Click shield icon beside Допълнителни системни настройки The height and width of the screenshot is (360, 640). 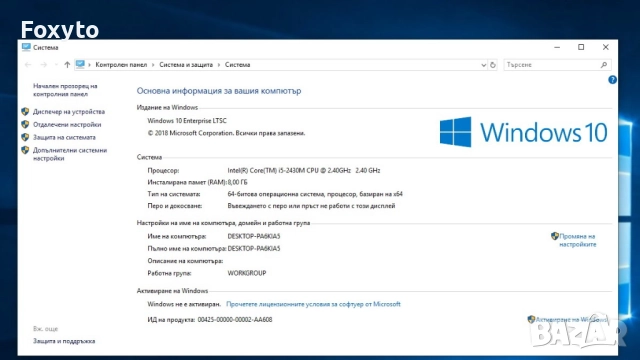(x=25, y=150)
